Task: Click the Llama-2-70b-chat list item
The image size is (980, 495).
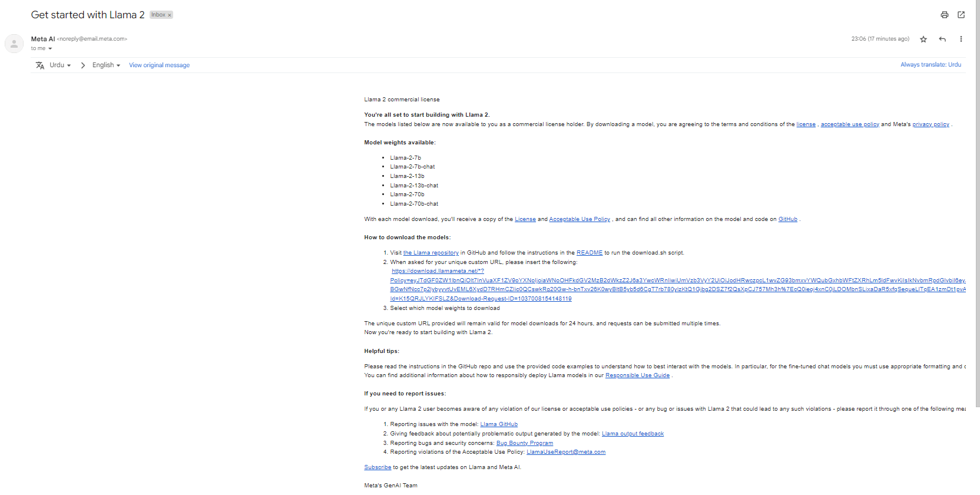Action: pos(414,204)
